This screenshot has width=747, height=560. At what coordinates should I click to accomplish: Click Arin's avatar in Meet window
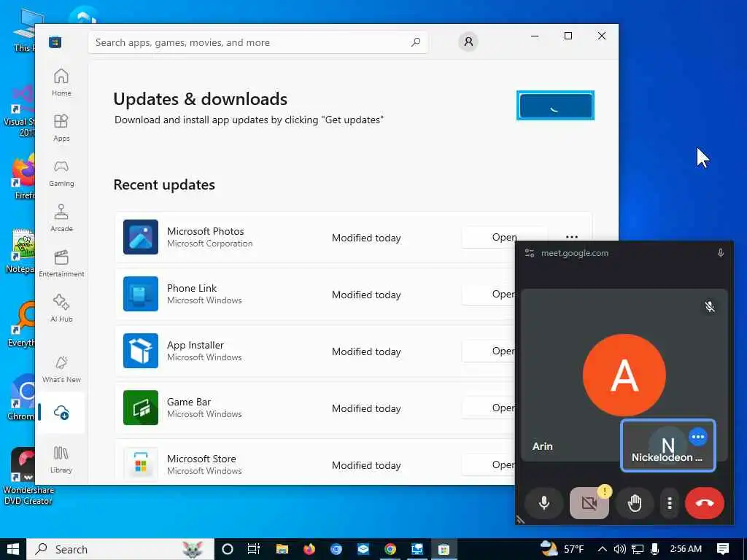pyautogui.click(x=624, y=376)
